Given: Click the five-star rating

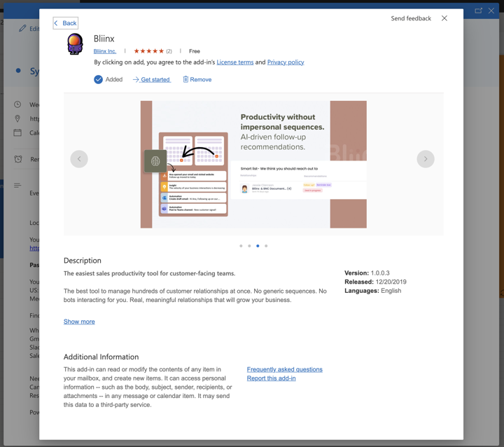Looking at the screenshot, I should [149, 51].
